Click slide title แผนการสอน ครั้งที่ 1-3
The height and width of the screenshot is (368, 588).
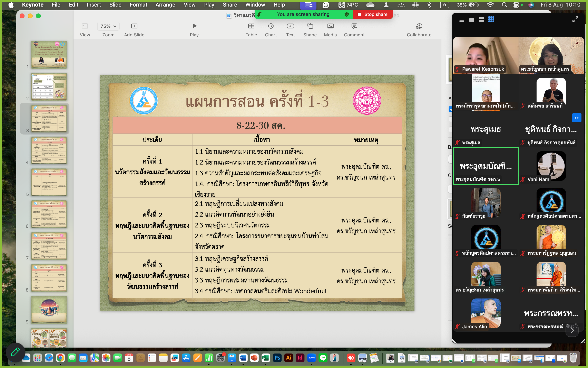pos(257,101)
